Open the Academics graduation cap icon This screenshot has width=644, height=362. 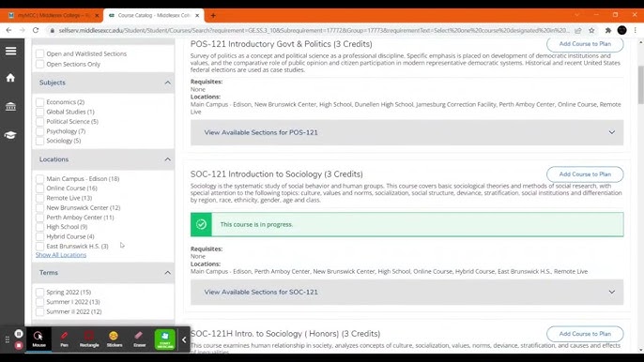click(x=10, y=135)
